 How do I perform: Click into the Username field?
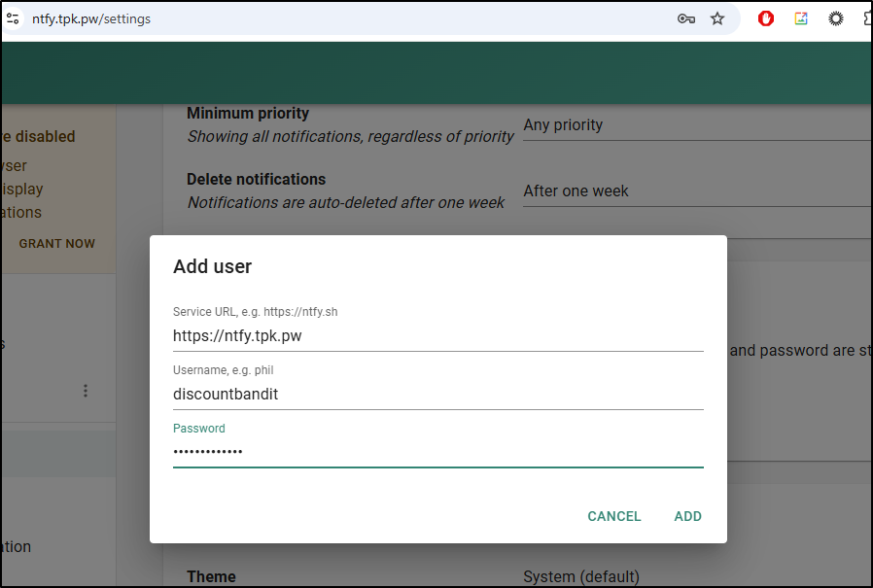tap(437, 395)
